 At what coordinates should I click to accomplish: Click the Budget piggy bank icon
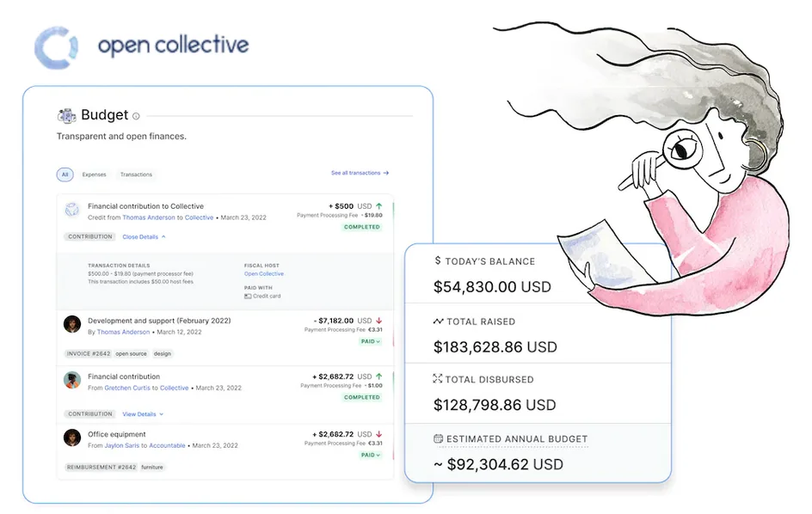67,115
